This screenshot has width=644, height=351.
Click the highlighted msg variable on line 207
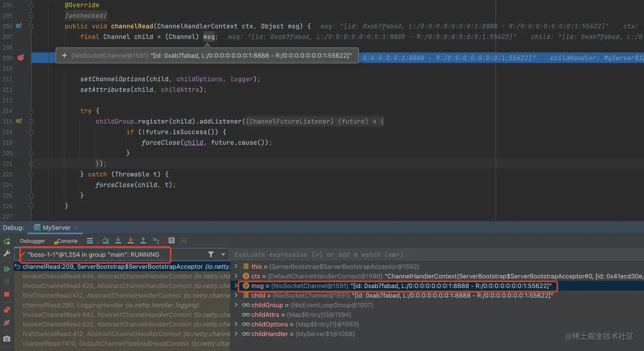click(x=209, y=37)
